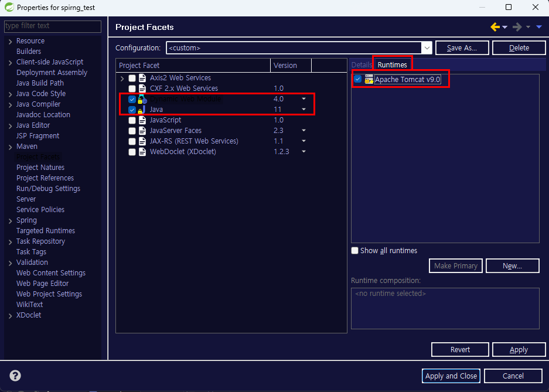Expand the XDoclet tree node

tap(10, 316)
